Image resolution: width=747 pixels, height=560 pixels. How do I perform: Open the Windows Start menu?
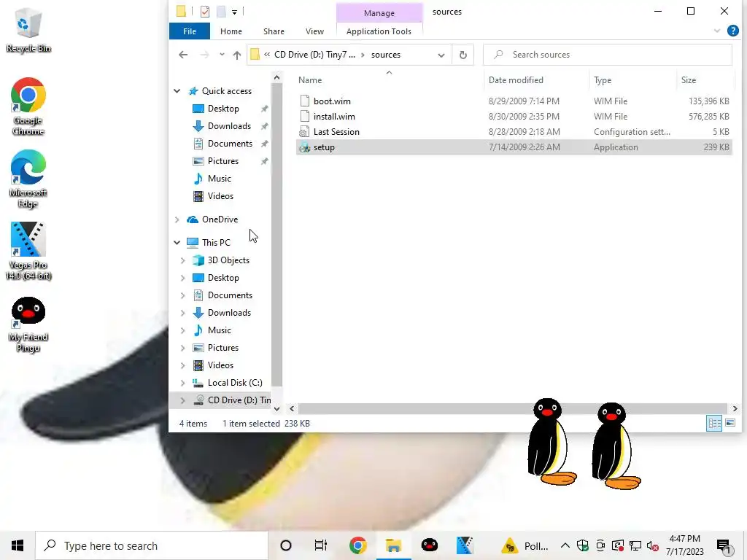point(18,545)
